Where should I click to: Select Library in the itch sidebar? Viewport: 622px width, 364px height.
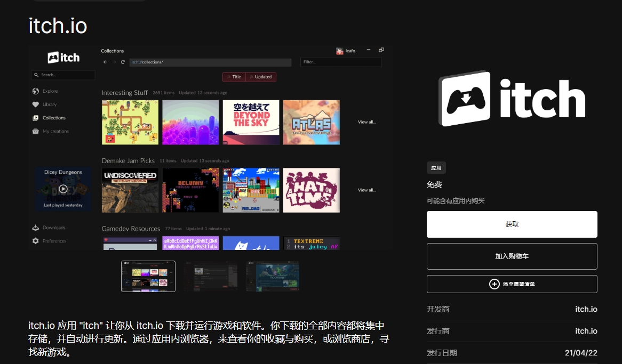pyautogui.click(x=50, y=104)
